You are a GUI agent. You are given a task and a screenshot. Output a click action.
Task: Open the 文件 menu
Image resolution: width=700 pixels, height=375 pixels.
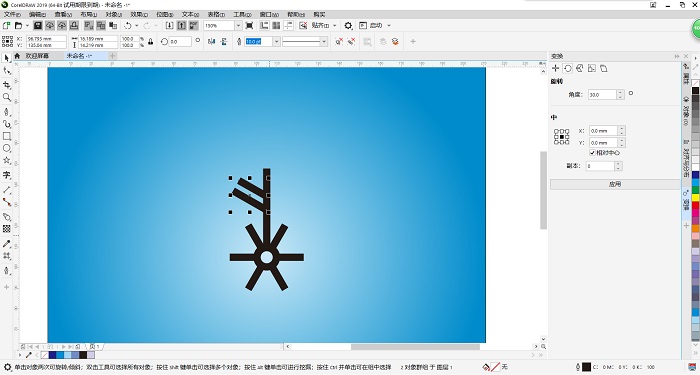coord(12,15)
